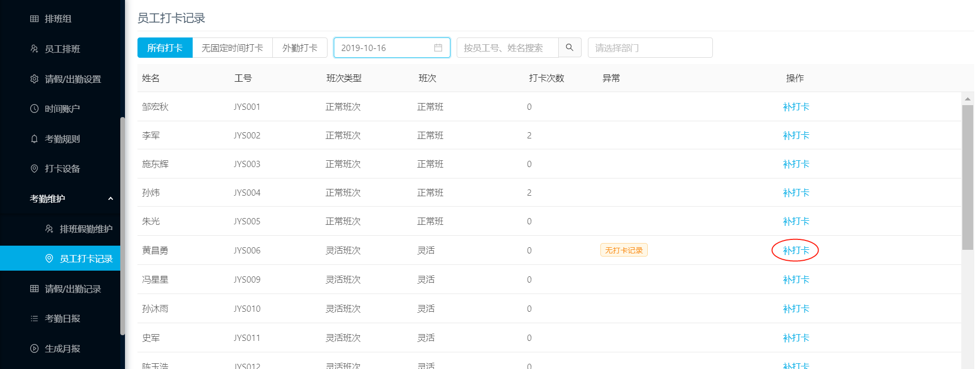Click 补打卡 for 黄昌勇
Image resolution: width=980 pixels, height=369 pixels.
[796, 250]
